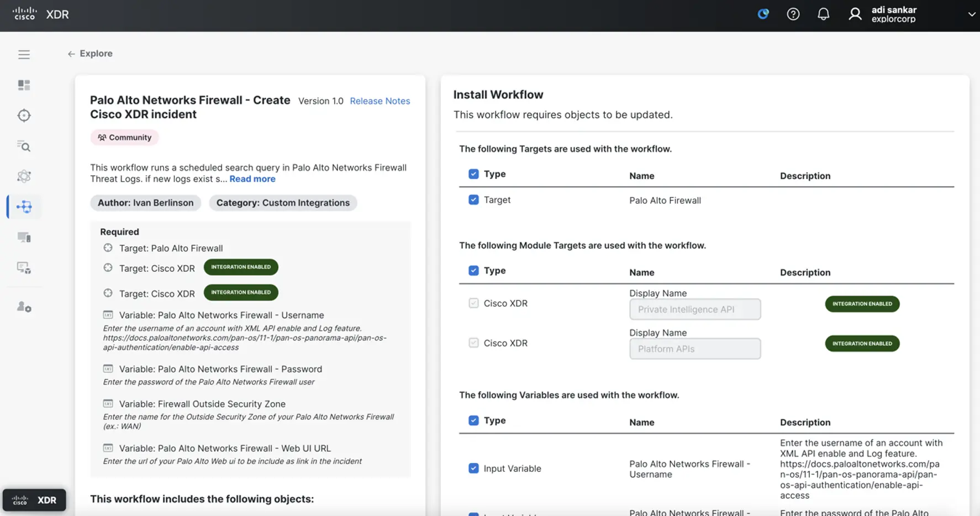Click the Platform APIs display name field
This screenshot has height=516, width=980.
(694, 349)
